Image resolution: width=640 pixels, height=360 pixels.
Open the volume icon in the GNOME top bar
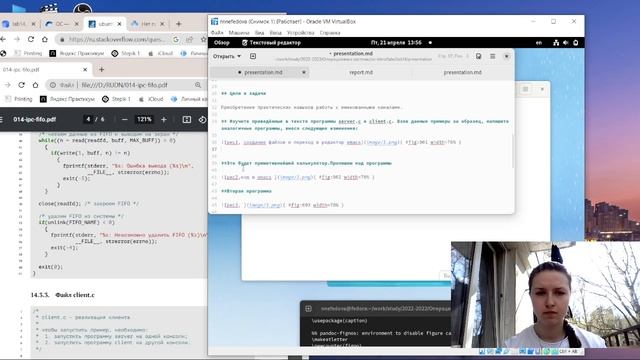pos(565,42)
